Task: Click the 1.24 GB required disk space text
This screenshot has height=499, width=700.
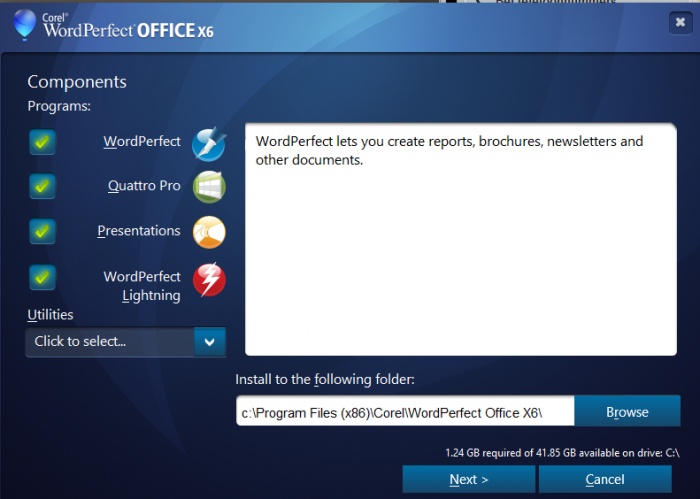Action: point(562,453)
